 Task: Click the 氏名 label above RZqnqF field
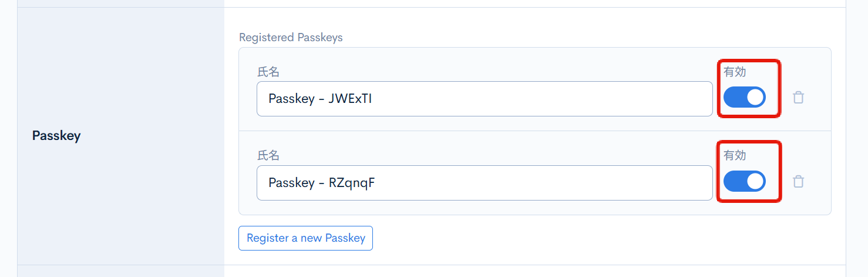(x=268, y=156)
